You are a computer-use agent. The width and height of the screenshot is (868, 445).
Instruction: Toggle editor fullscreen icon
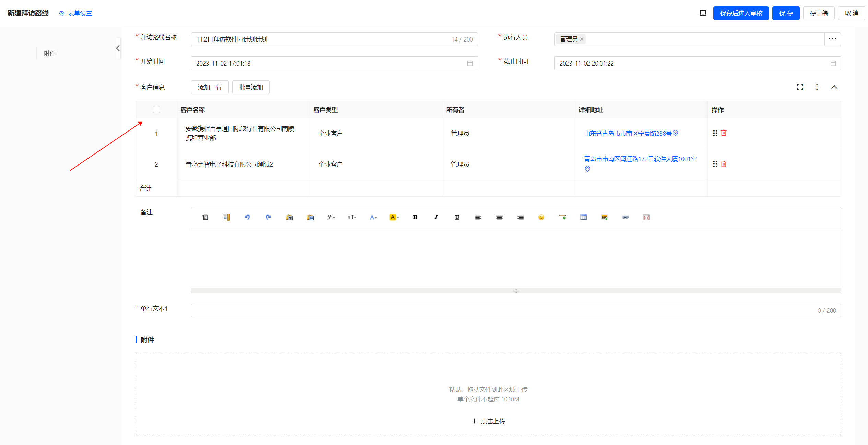646,217
